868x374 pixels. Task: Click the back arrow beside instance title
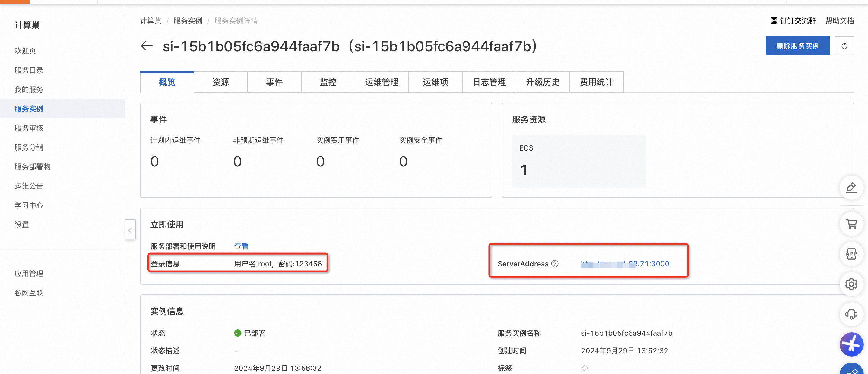tap(147, 46)
